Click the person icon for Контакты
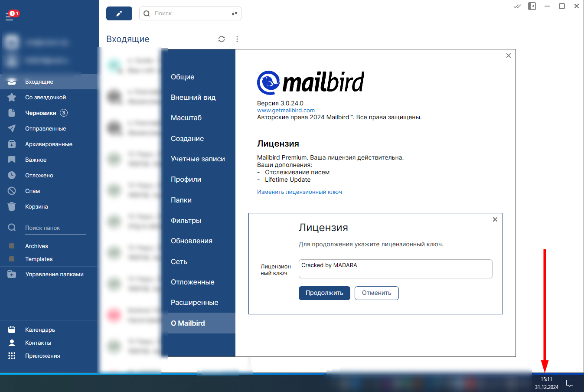This screenshot has height=392, width=584. [x=12, y=343]
